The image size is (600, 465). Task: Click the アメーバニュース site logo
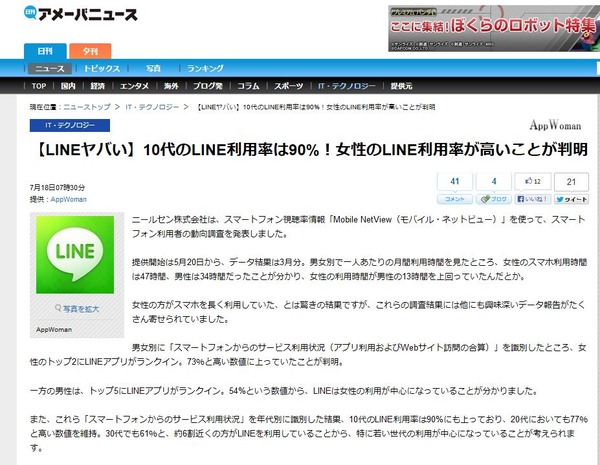[x=80, y=14]
